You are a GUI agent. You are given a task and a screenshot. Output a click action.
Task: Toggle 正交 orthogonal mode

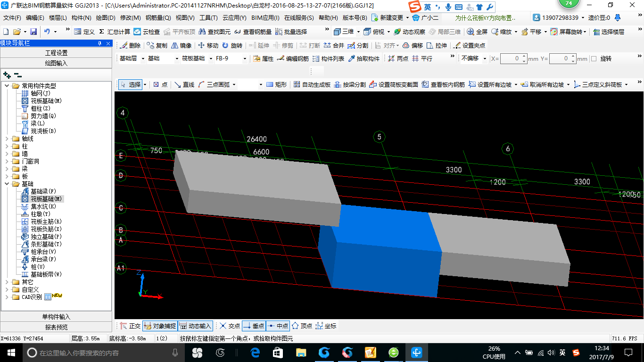coord(130,326)
